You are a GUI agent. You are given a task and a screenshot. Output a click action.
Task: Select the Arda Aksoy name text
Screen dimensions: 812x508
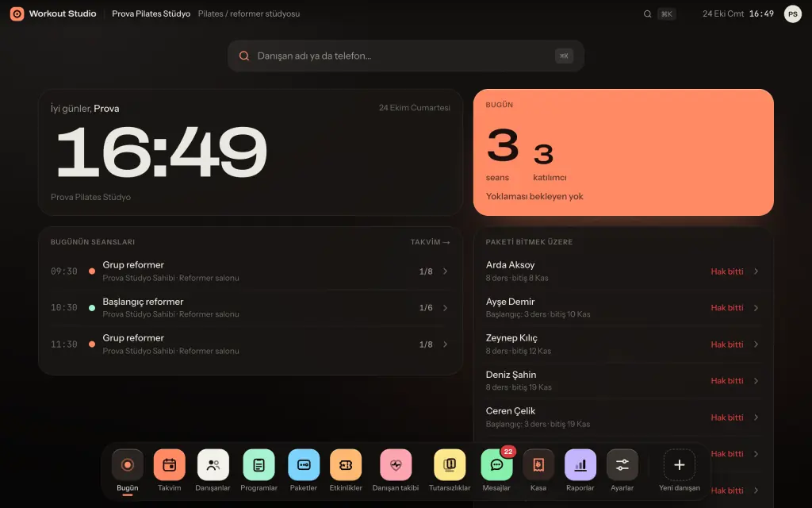pos(510,265)
